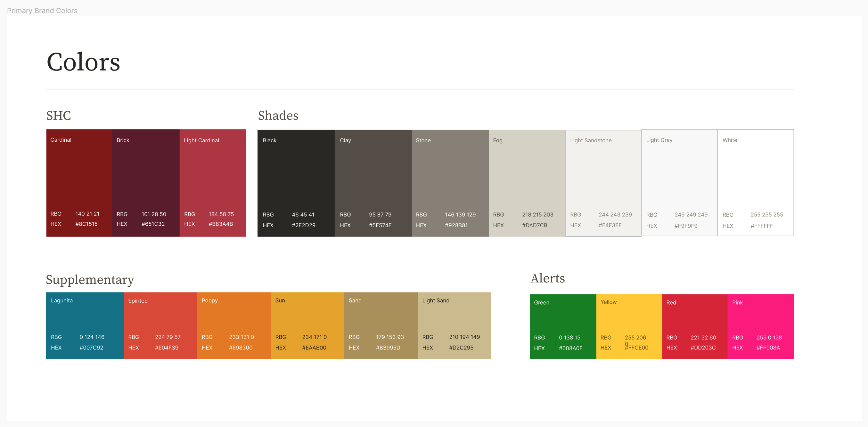Select the Yellow alert swatch
Screen dimensions: 868x427
tap(629, 326)
